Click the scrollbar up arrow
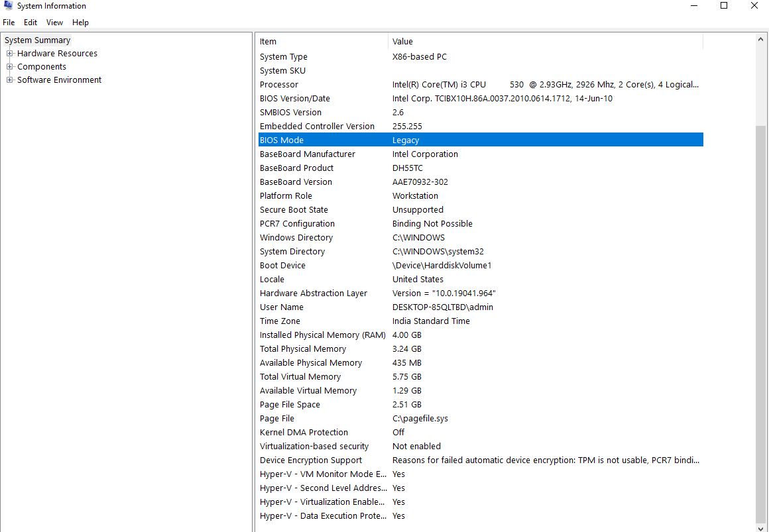 click(x=761, y=38)
